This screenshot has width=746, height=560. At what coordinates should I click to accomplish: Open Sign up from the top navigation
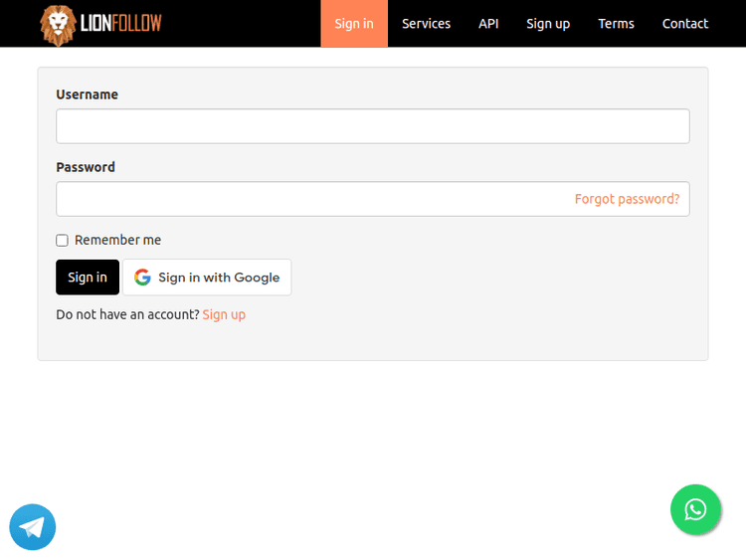548,24
